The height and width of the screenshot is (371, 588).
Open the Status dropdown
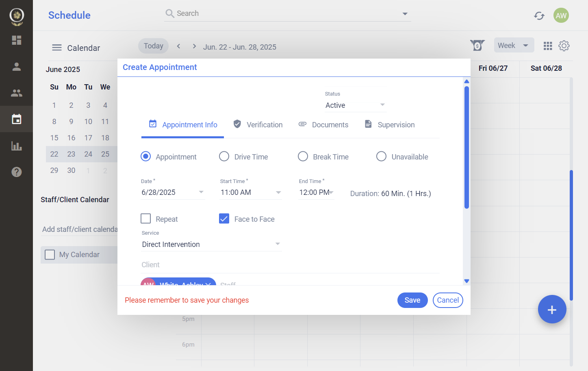click(356, 105)
